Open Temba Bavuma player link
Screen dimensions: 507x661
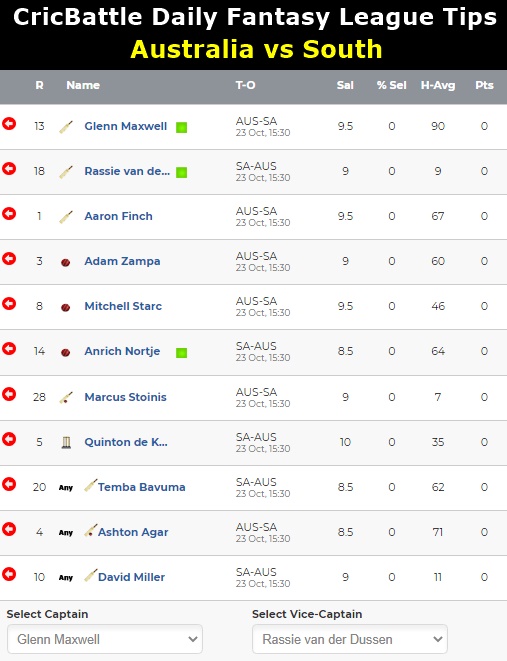coord(142,487)
